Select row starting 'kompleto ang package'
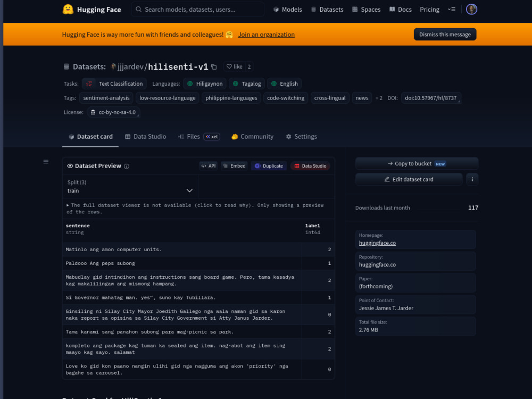The height and width of the screenshot is (399, 532). pos(198,349)
